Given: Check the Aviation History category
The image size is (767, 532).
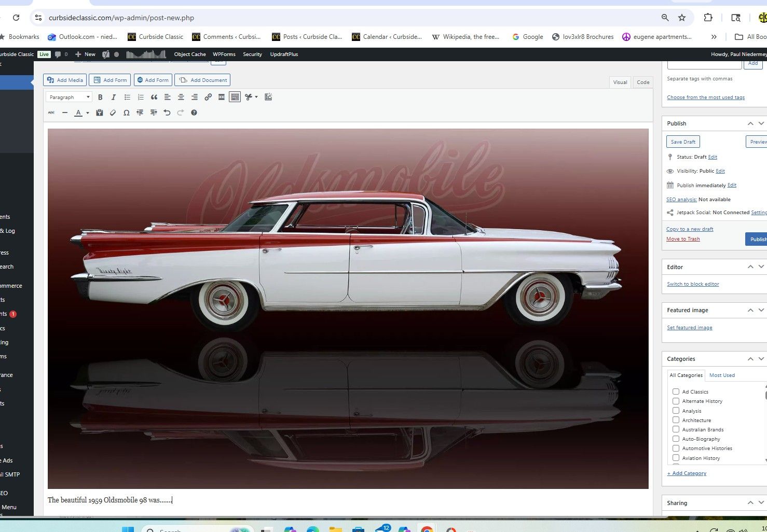Looking at the screenshot, I should coord(676,458).
